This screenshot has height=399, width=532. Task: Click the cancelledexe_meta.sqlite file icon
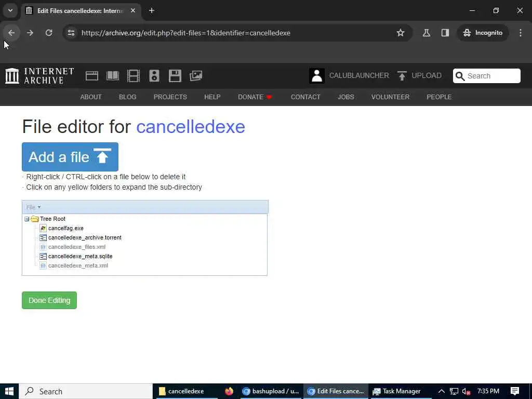pyautogui.click(x=43, y=256)
